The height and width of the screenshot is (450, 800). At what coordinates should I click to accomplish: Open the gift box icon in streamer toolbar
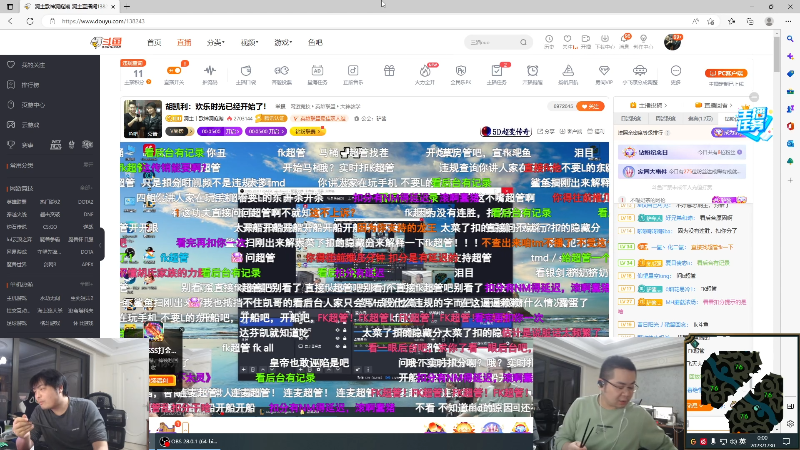[389, 70]
